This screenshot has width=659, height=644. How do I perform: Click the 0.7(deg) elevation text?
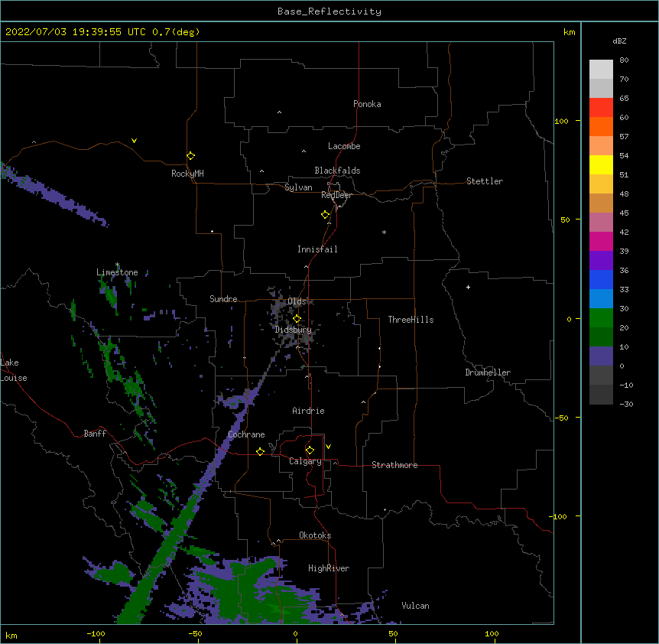(x=176, y=32)
